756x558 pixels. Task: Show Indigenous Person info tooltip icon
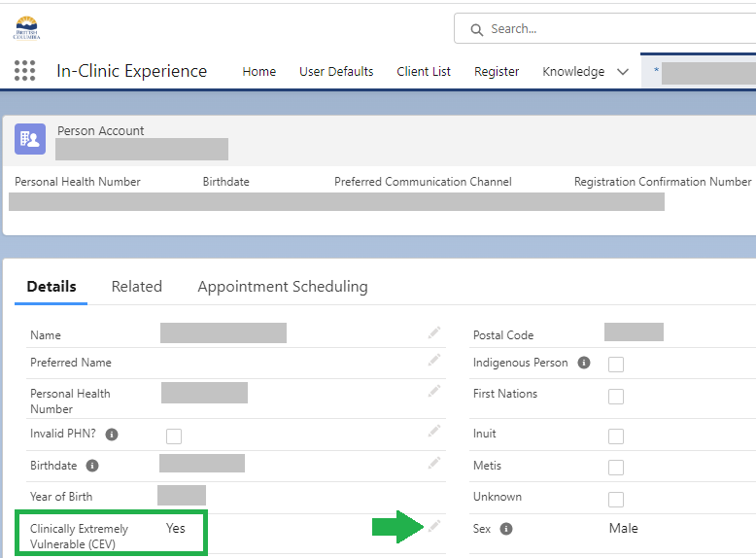click(x=584, y=363)
